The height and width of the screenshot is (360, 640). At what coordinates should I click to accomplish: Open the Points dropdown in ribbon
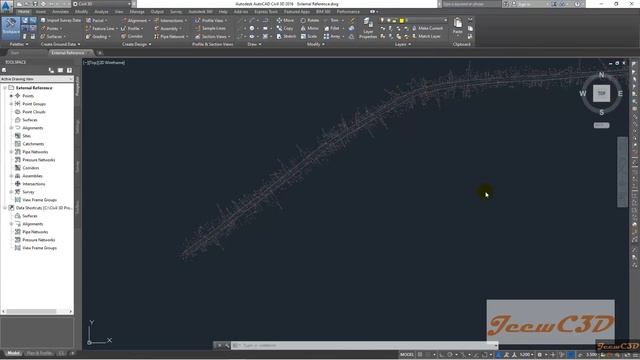pyautogui.click(x=51, y=29)
